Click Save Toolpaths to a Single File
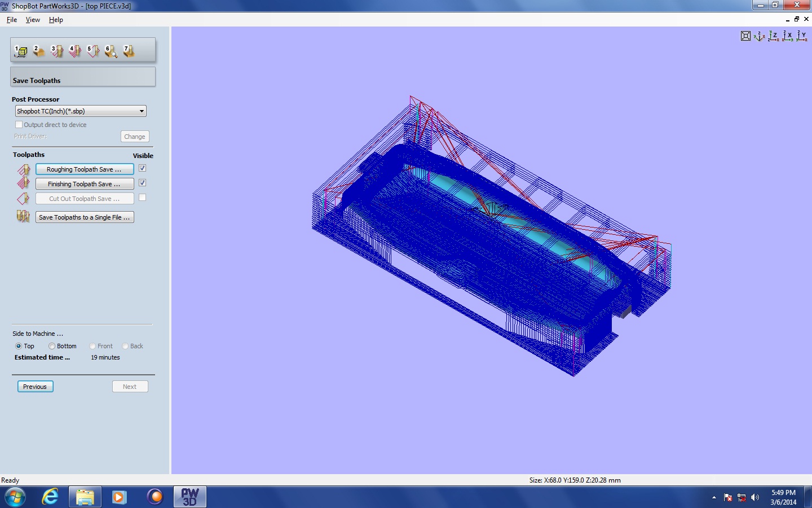 pyautogui.click(x=85, y=217)
